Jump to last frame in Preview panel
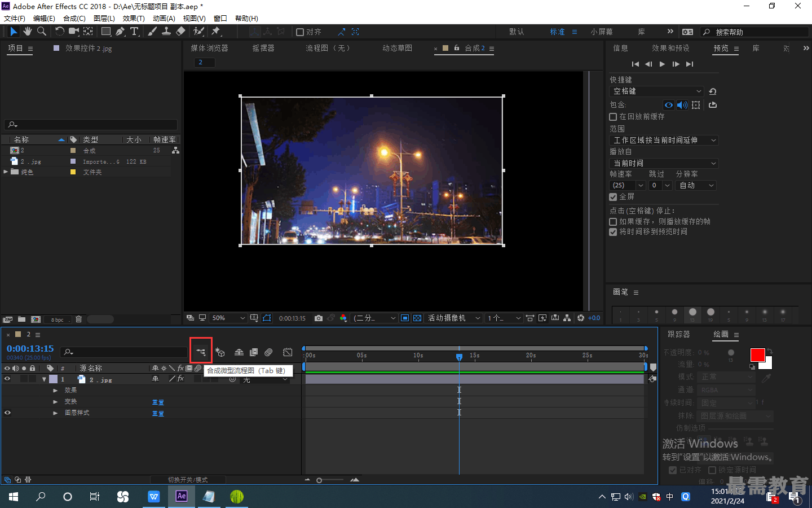This screenshot has width=812, height=508. click(690, 64)
